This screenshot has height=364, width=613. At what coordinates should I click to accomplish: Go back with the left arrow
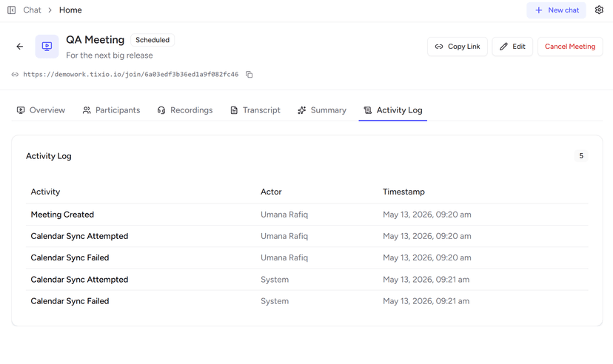(20, 47)
